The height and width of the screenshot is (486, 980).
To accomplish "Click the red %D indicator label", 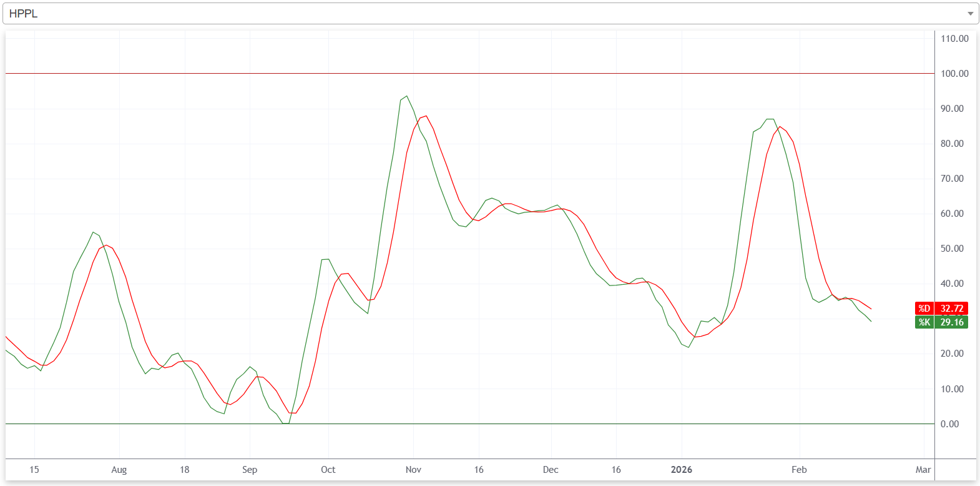I will click(x=924, y=309).
